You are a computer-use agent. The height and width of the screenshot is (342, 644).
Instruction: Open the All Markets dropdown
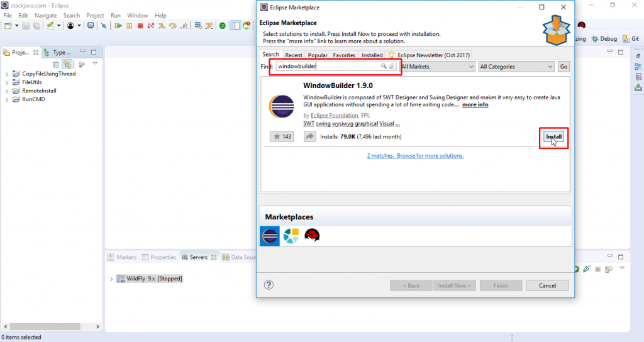438,67
